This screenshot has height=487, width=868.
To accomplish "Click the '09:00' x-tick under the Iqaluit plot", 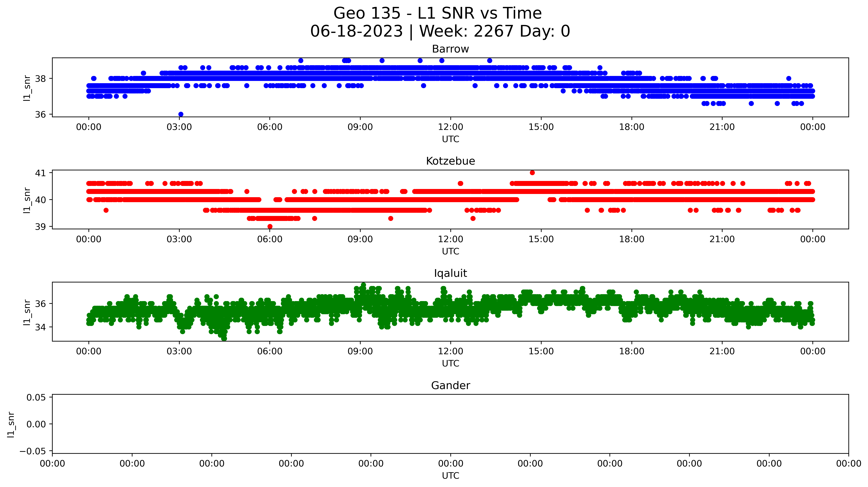I will 360,351.
